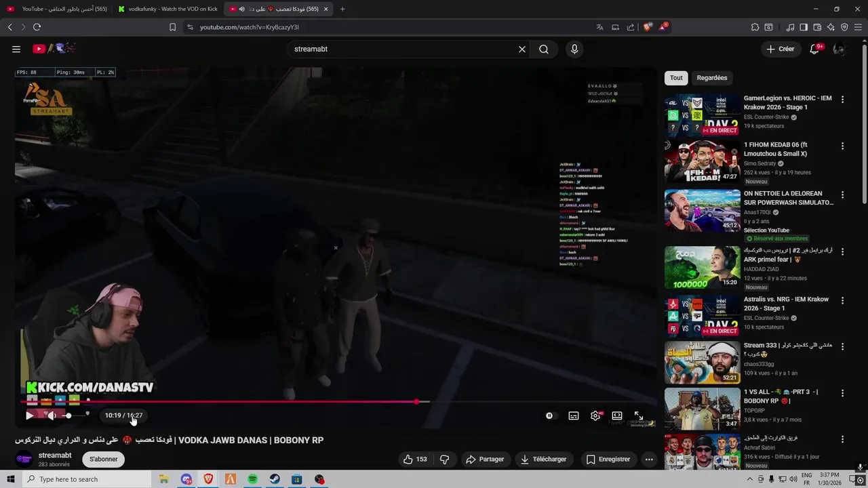Click the Télécharger button
Image resolution: width=868 pixels, height=488 pixels.
543,459
